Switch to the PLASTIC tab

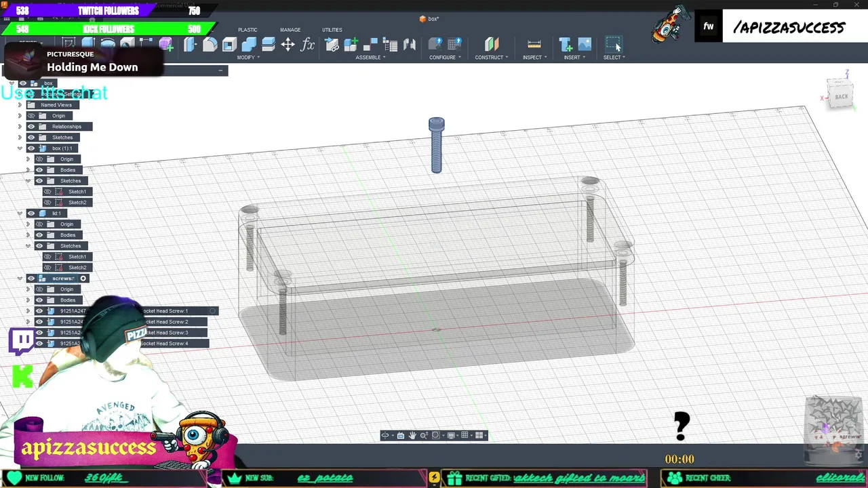248,30
